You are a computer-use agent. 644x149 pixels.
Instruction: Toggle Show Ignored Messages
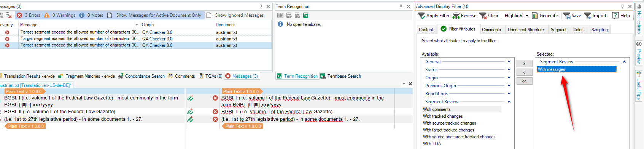[235, 15]
